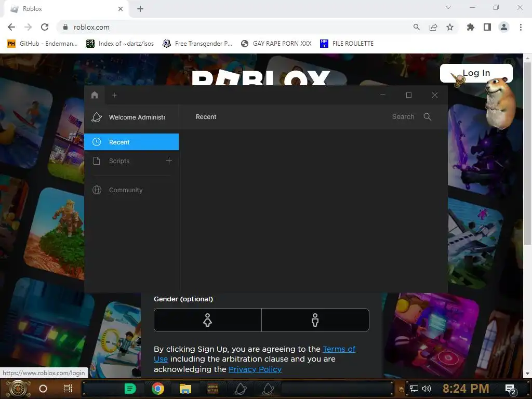Add a new script with the plus icon
The height and width of the screenshot is (399, 532).
pyautogui.click(x=169, y=160)
